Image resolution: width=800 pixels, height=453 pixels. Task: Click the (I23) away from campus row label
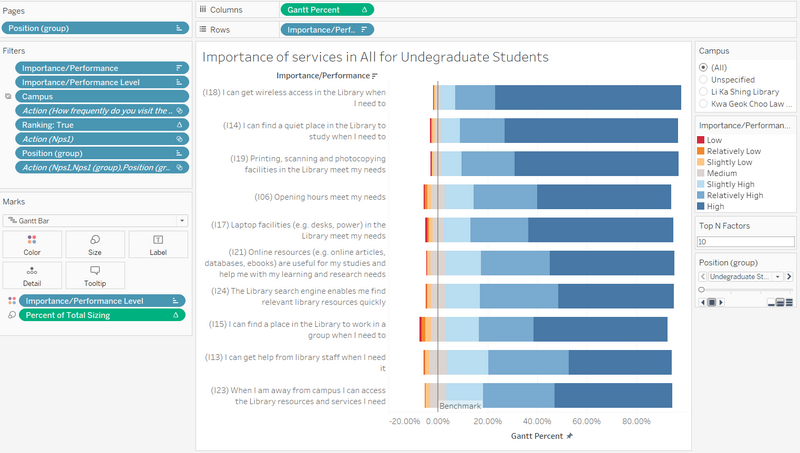pos(298,396)
